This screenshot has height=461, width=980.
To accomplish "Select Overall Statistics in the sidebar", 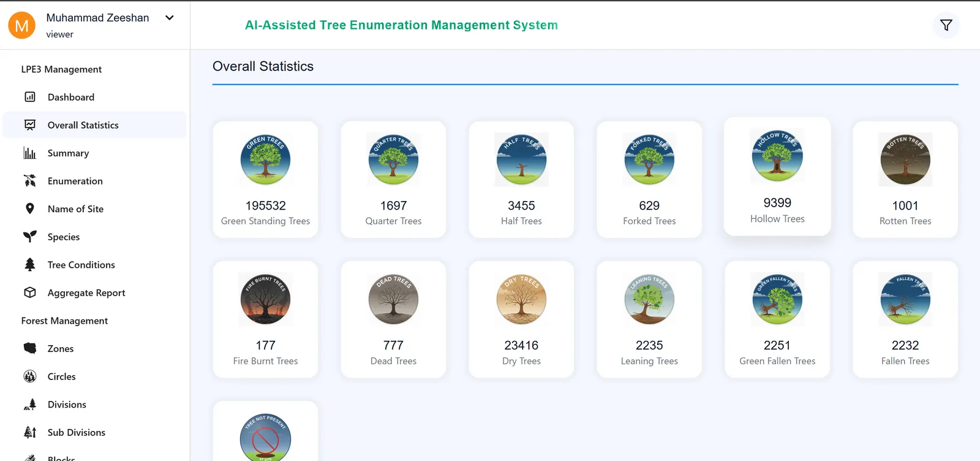I will point(95,125).
